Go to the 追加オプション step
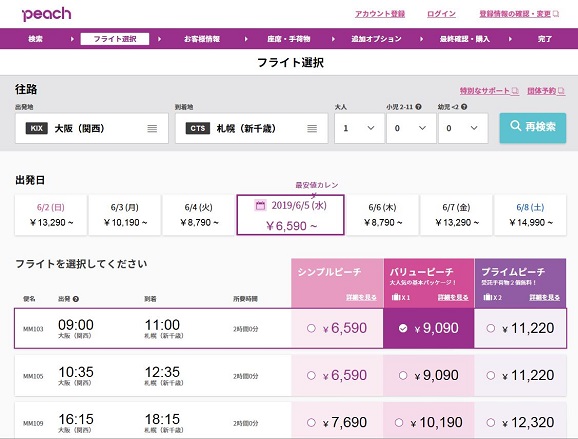Screen dimensions: 578x439 click(x=376, y=39)
